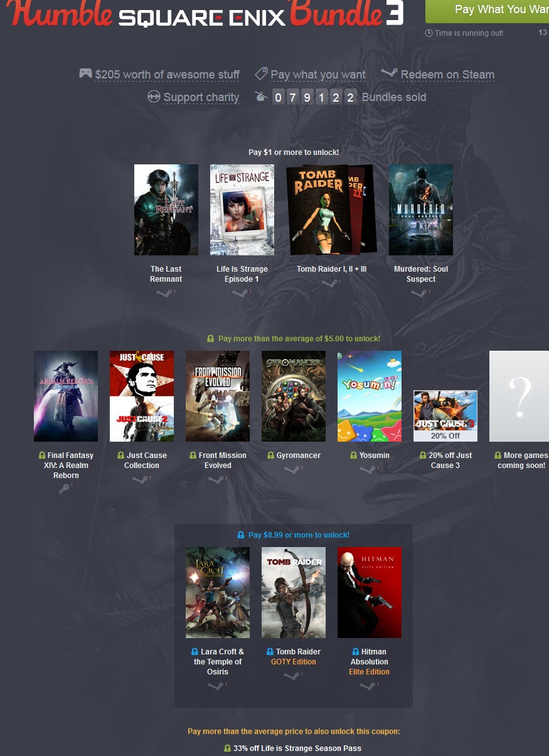Screen dimensions: 549x756
Task: Select the Final Fantasy XIV A Realm Reborn cover
Action: (x=66, y=396)
